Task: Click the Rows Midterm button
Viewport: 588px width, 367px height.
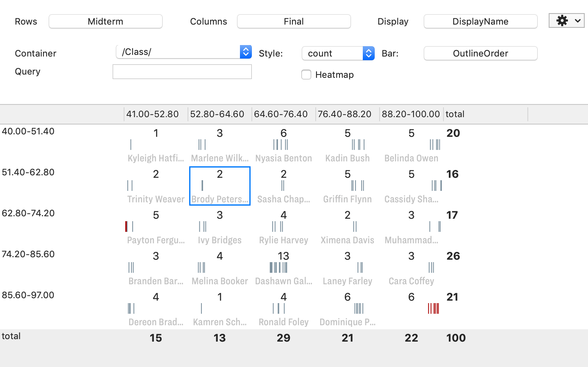Action: (105, 21)
